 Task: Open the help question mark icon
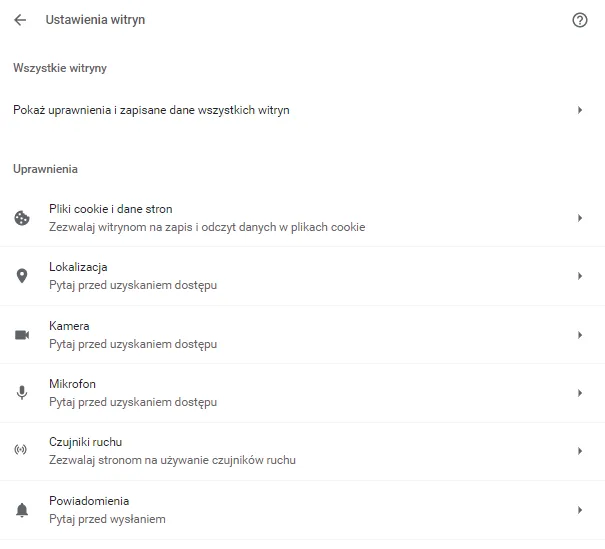coord(580,20)
